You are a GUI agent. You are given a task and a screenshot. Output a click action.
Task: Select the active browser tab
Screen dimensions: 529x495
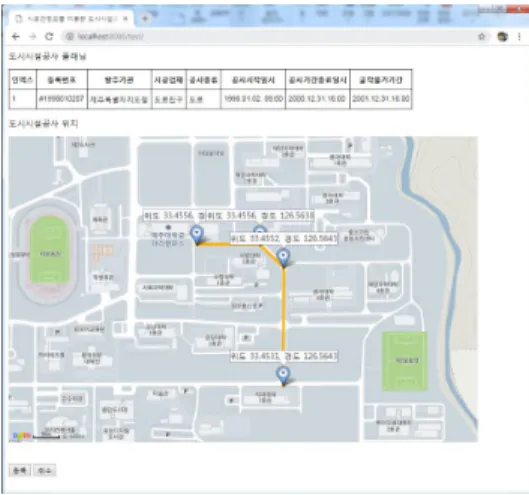(70, 19)
